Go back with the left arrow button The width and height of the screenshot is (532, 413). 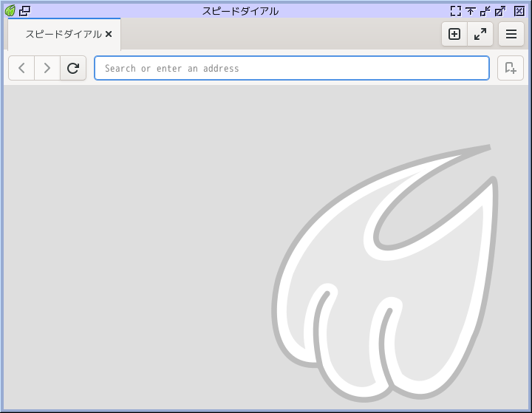click(x=21, y=68)
